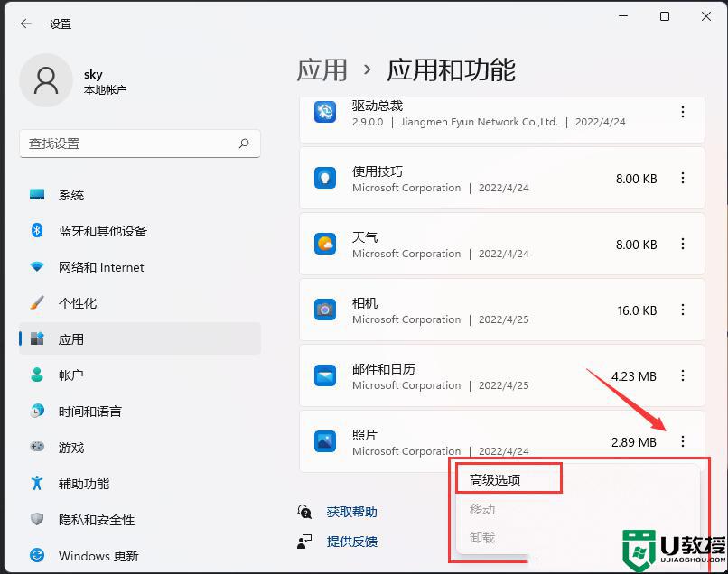Open the three-dot menu for 天气

(683, 244)
